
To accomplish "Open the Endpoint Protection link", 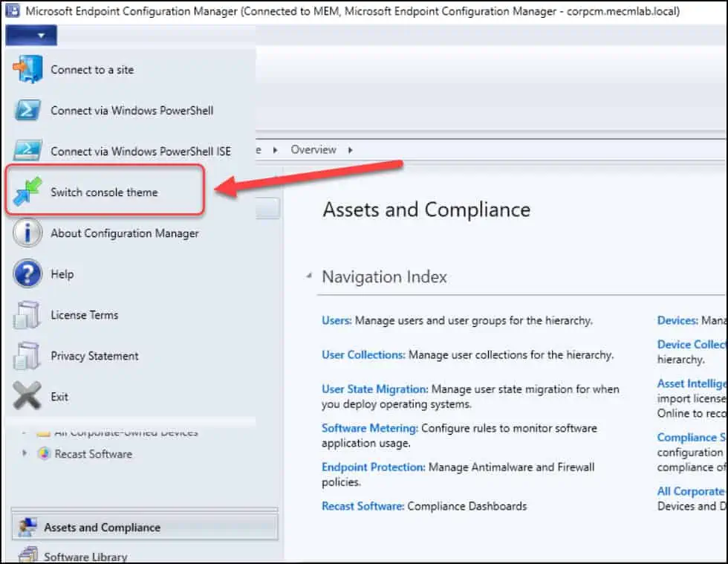I will click(x=374, y=467).
